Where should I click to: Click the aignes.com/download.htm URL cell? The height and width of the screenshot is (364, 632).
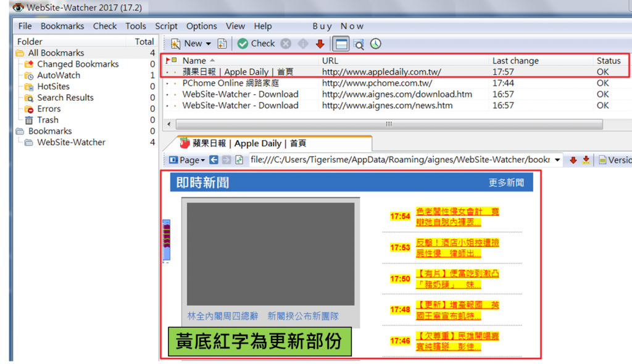397,94
